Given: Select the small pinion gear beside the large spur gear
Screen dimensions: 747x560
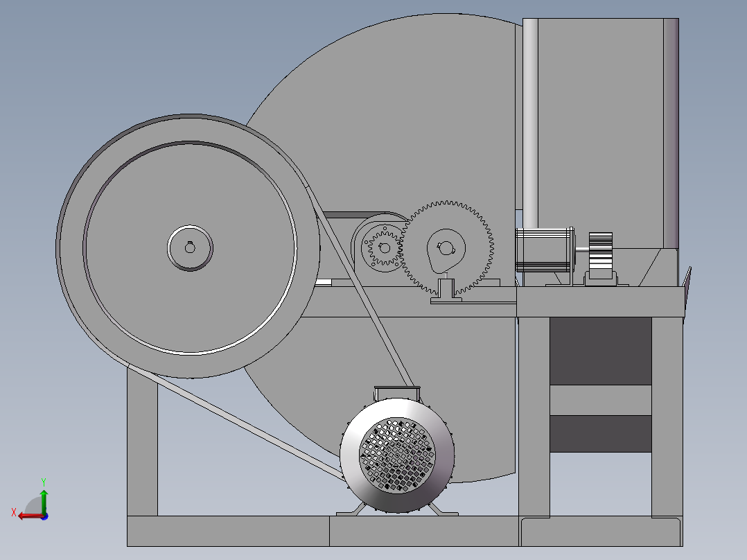Looking at the screenshot, I should [x=384, y=248].
